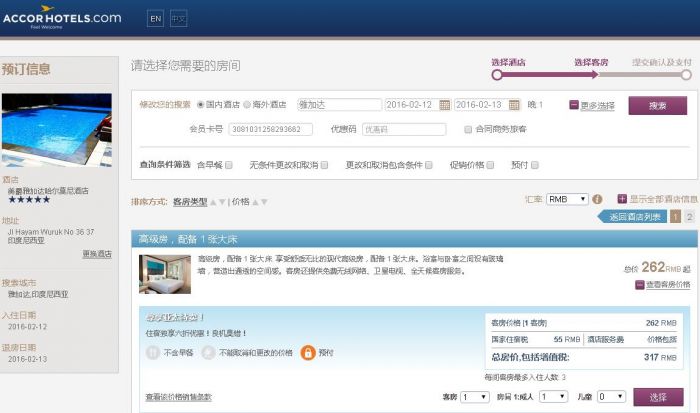This screenshot has width=700, height=413.
Task: Click the 不含早餐 breakfast icon
Action: tap(153, 353)
